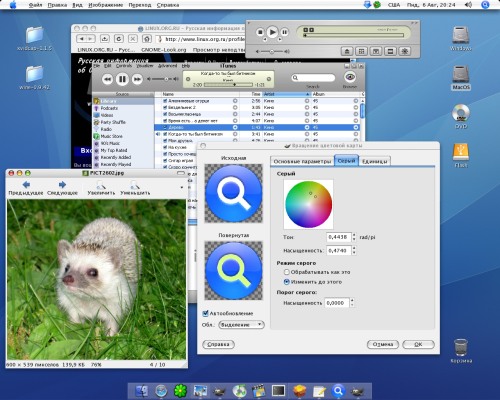
Task: Open the GNOME-Look.org browser bookmark
Action: click(x=164, y=50)
